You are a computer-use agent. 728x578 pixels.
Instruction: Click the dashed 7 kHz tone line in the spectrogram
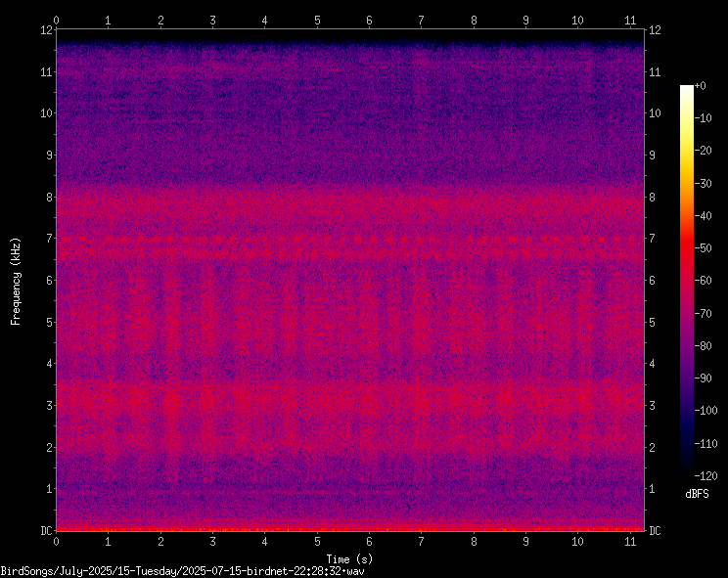tap(350, 239)
